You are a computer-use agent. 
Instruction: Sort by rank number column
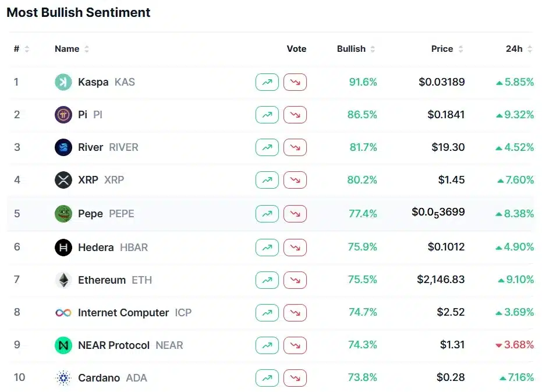point(22,49)
